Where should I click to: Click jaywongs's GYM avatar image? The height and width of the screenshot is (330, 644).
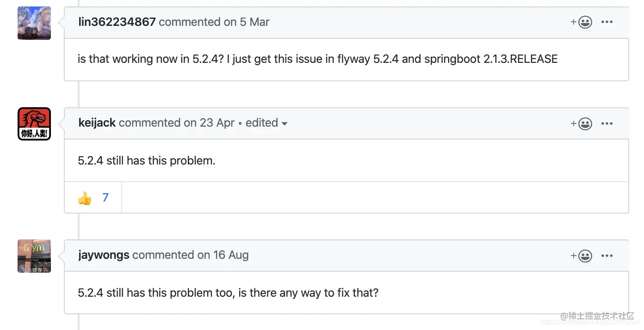[34, 256]
